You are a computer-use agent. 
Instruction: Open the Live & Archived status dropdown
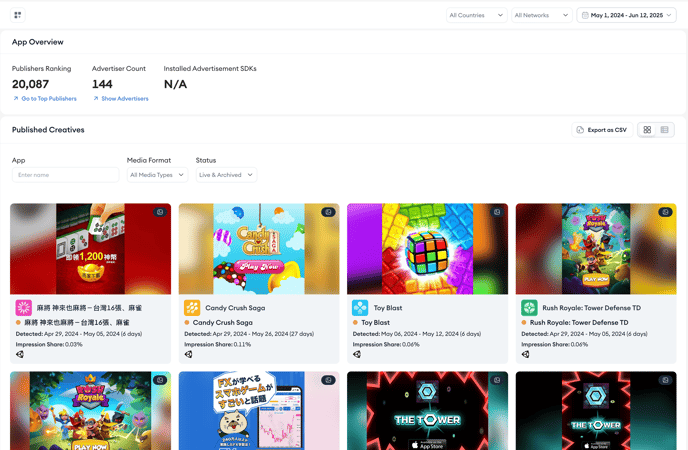[x=226, y=175]
